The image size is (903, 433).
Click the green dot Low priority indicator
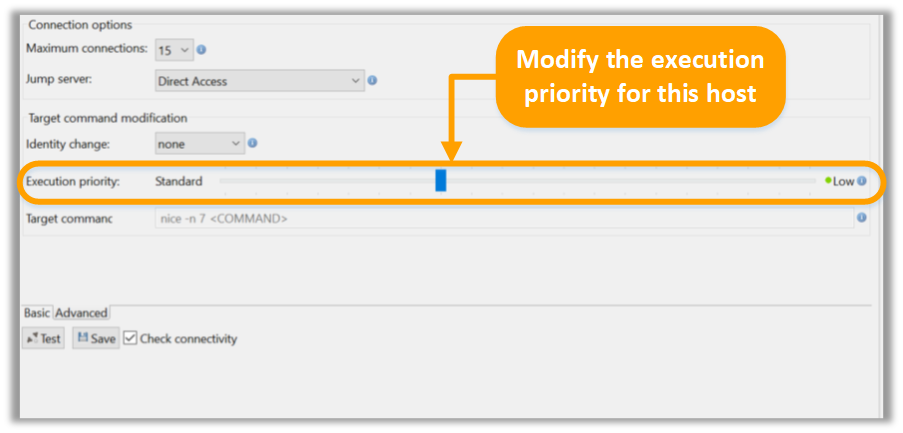[x=828, y=181]
